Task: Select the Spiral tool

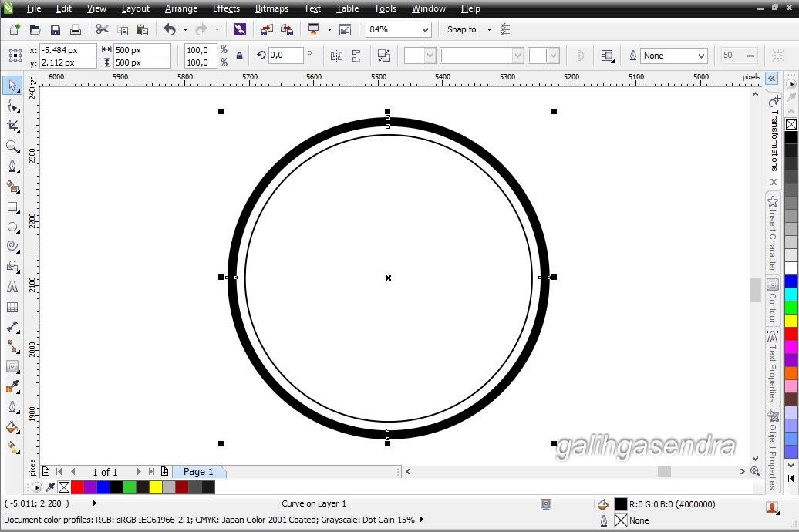Action: coord(13,247)
